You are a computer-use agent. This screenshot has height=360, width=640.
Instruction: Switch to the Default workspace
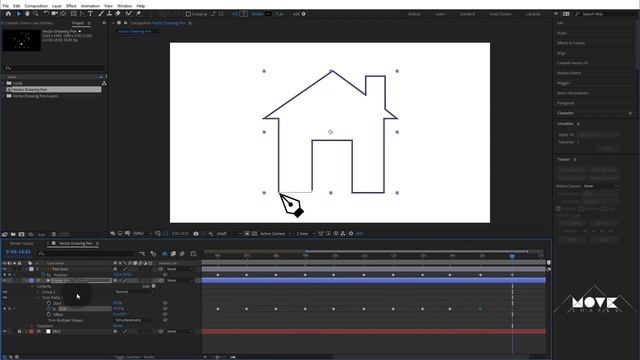pyautogui.click(x=414, y=14)
